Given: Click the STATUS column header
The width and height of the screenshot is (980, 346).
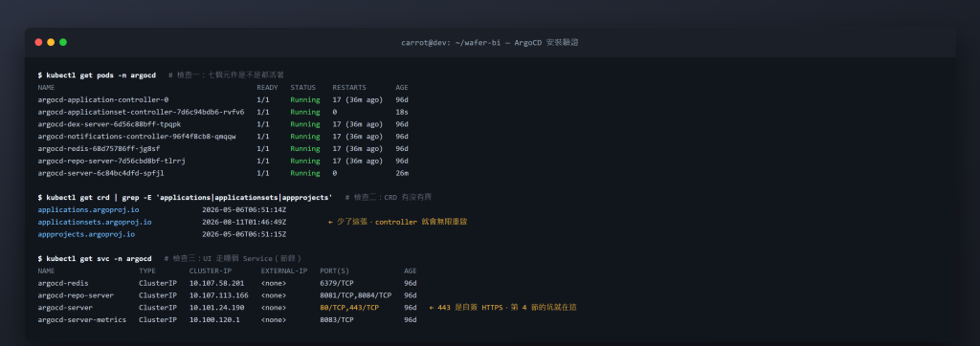Looking at the screenshot, I should point(303,87).
